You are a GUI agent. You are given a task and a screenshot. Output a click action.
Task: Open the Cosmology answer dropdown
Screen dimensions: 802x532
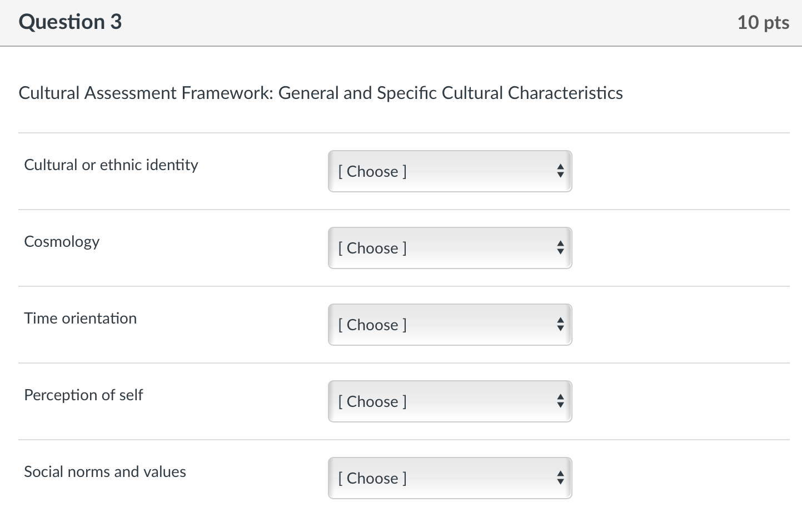(449, 248)
